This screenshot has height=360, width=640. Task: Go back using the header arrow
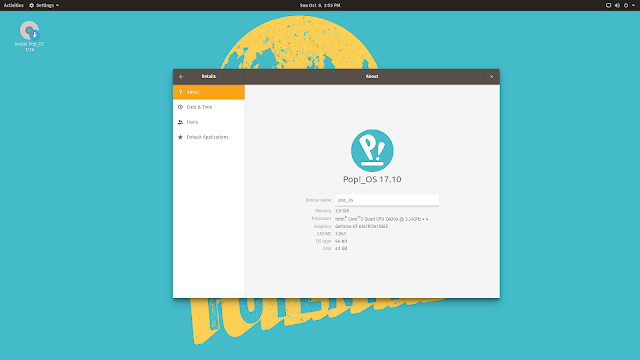point(181,77)
